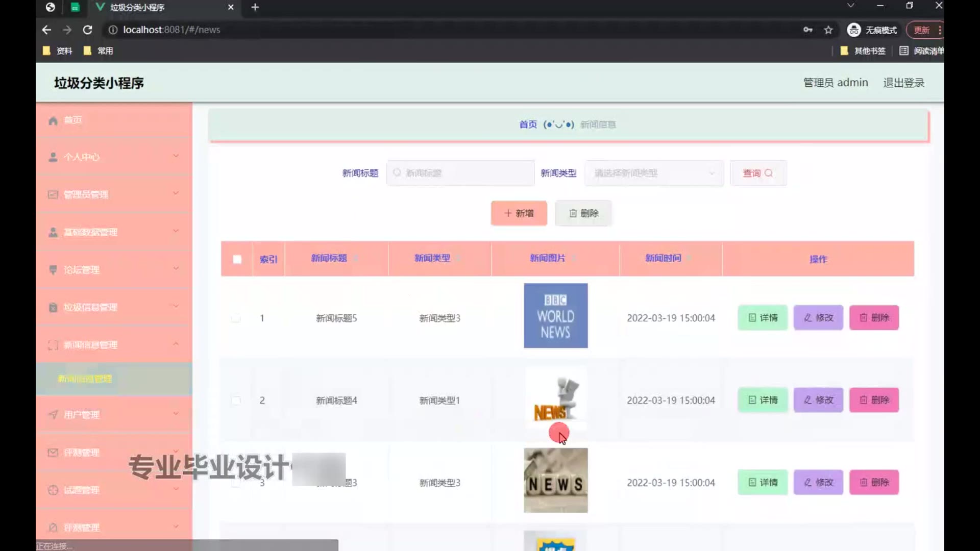Click the 新增 add button
The height and width of the screenshot is (551, 980).
519,213
